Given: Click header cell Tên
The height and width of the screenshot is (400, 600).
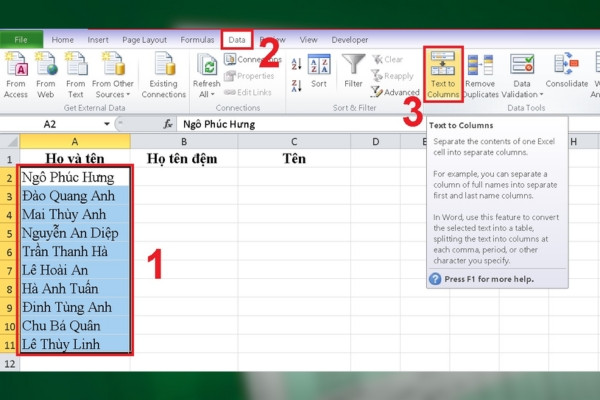Looking at the screenshot, I should coord(294,158).
